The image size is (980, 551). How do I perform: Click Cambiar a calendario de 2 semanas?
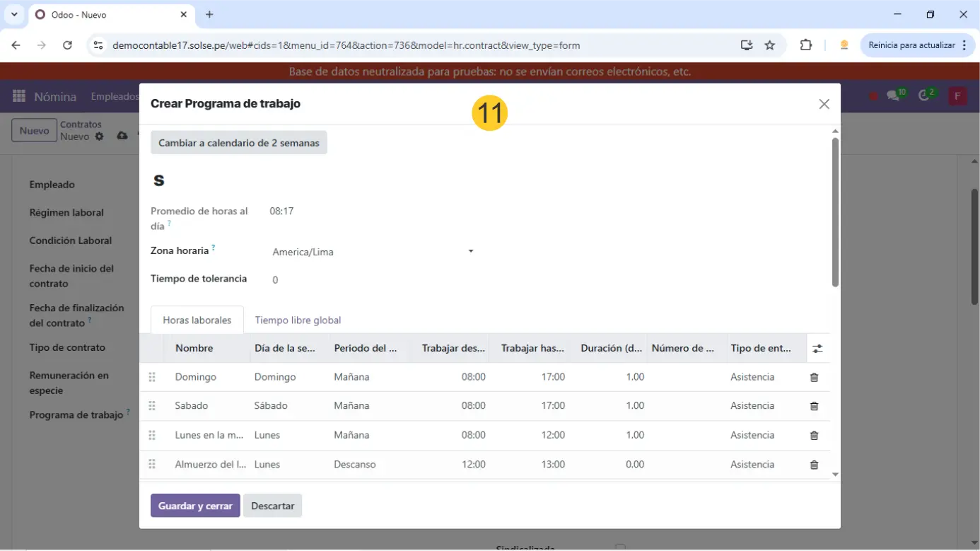(238, 143)
